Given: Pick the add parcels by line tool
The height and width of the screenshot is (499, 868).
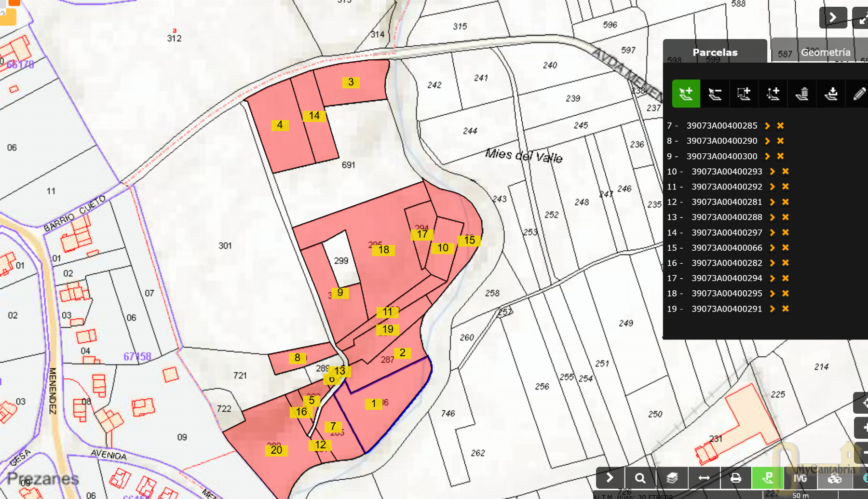Looking at the screenshot, I should (773, 94).
